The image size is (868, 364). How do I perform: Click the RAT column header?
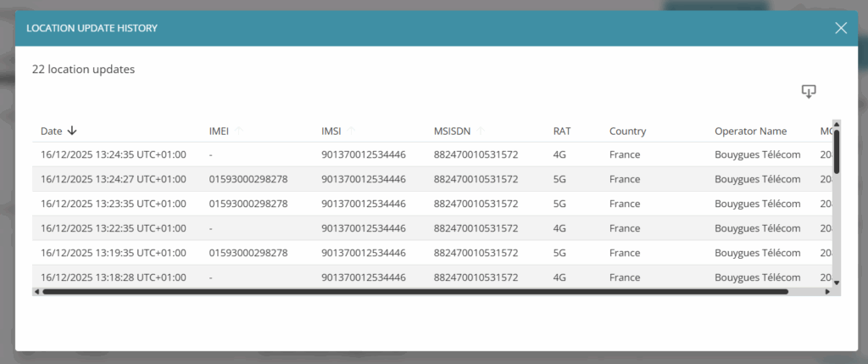point(562,132)
